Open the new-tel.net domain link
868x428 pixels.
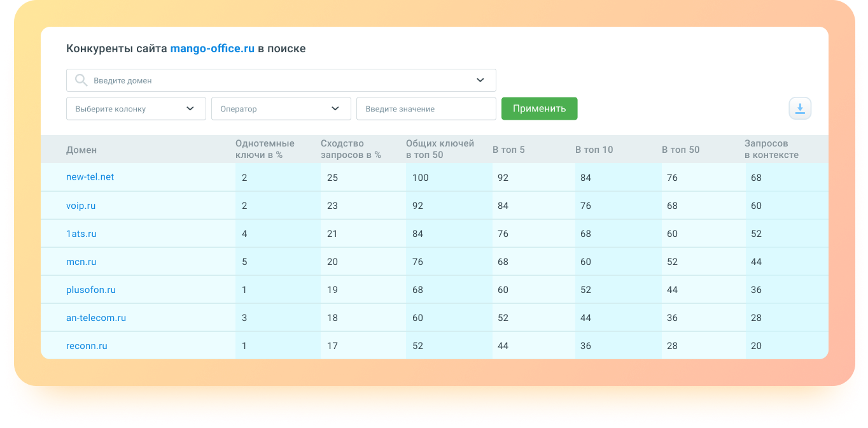click(90, 177)
